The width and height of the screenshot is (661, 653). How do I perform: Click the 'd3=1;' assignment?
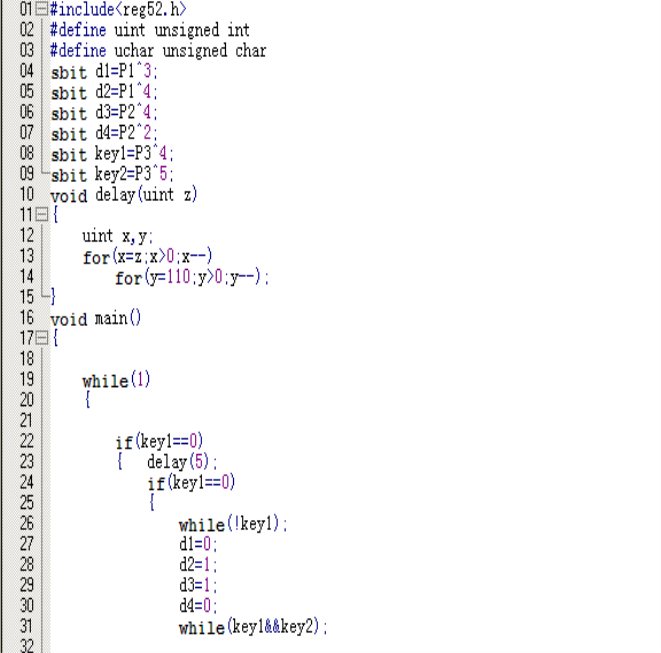[198, 586]
